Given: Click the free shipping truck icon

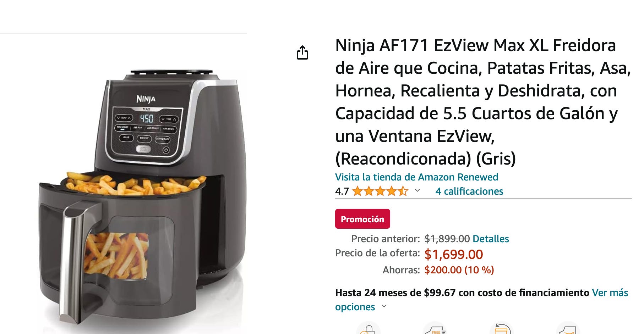Looking at the screenshot, I should tap(435, 328).
